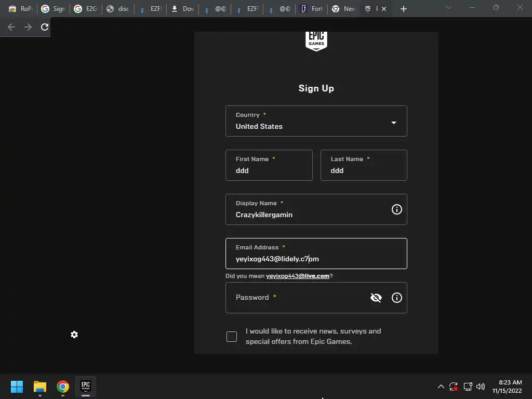Open the tab search chevron
Screen dimensions: 532x399
pyautogui.click(x=448, y=7)
